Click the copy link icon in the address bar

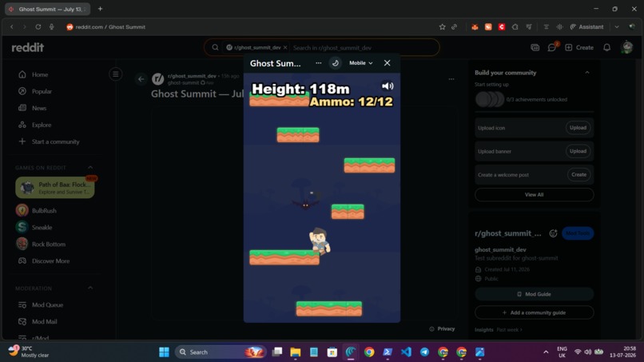pos(455,26)
